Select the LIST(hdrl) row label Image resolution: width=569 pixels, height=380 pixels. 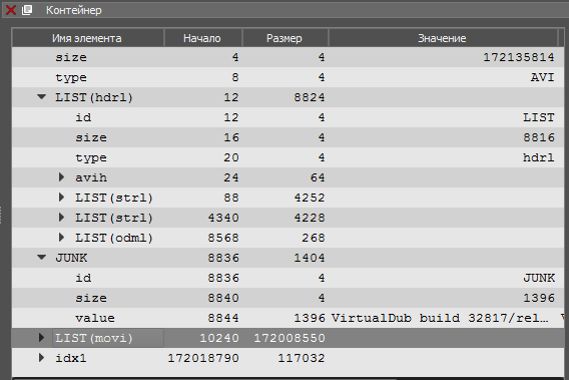pos(94,97)
